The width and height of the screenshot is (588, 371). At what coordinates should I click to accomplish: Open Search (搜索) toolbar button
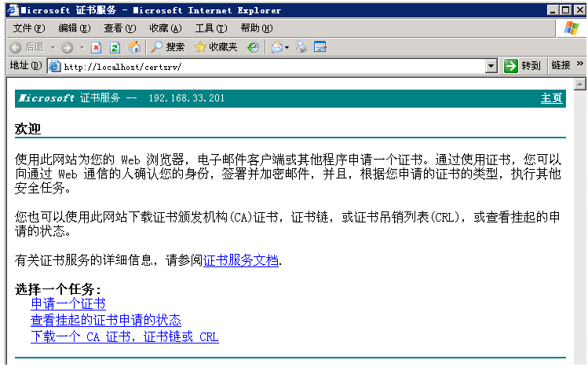click(x=168, y=47)
